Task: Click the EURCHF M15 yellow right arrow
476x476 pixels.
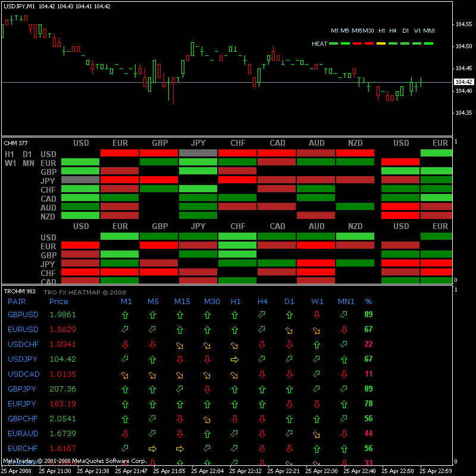Action: (180, 449)
